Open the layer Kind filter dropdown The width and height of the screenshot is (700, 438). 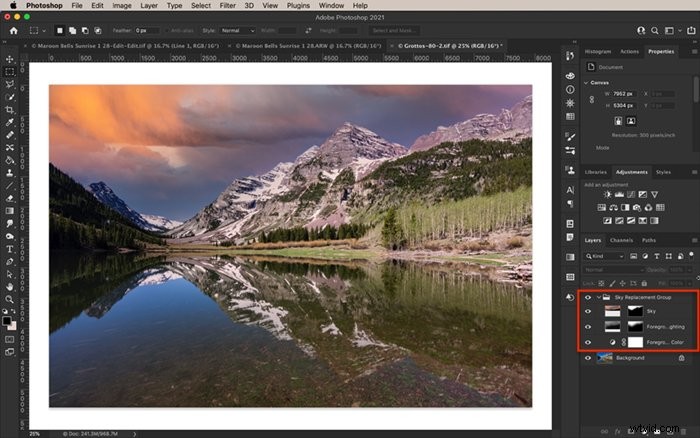[605, 256]
